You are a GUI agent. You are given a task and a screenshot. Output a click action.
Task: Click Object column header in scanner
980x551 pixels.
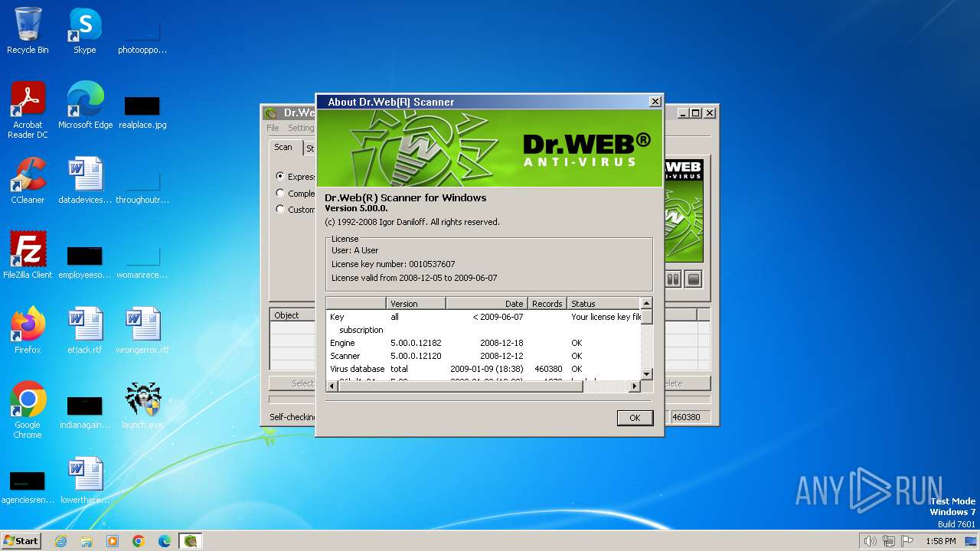(x=292, y=315)
